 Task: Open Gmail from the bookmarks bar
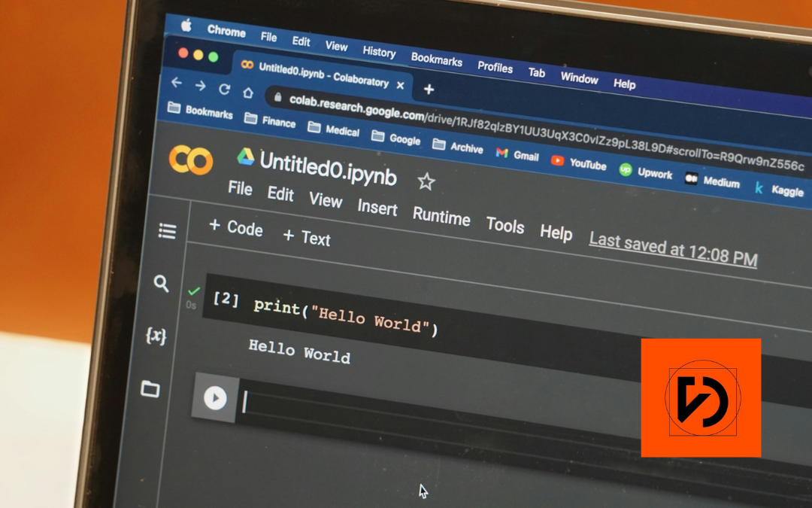517,155
